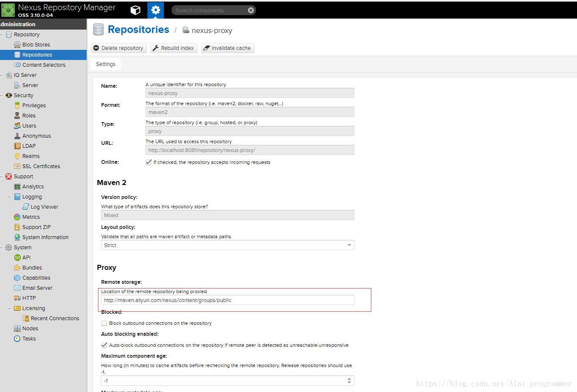Click the Remote storage URL field
577x392 pixels.
tap(228, 300)
